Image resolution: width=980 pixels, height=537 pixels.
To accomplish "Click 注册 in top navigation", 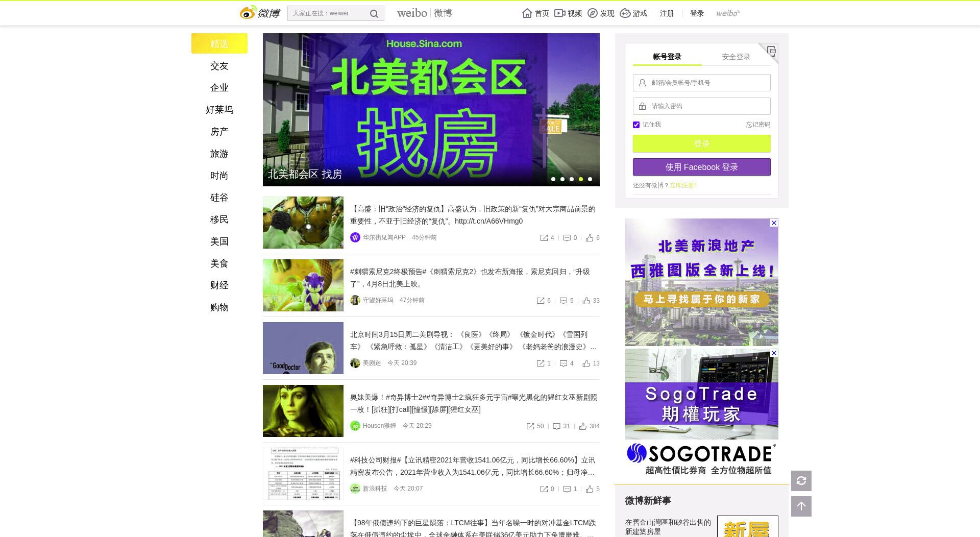I will (667, 13).
